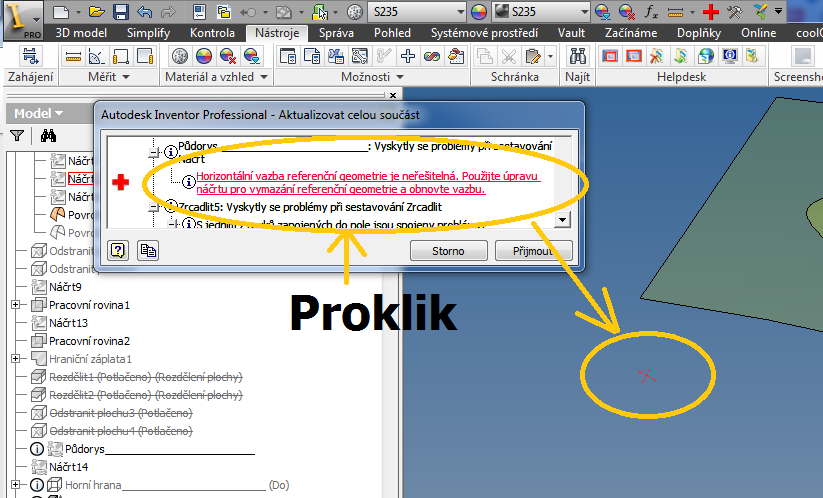This screenshot has width=823, height=498.
Task: Click the red cross icon in quick access toolbar
Action: [x=711, y=12]
